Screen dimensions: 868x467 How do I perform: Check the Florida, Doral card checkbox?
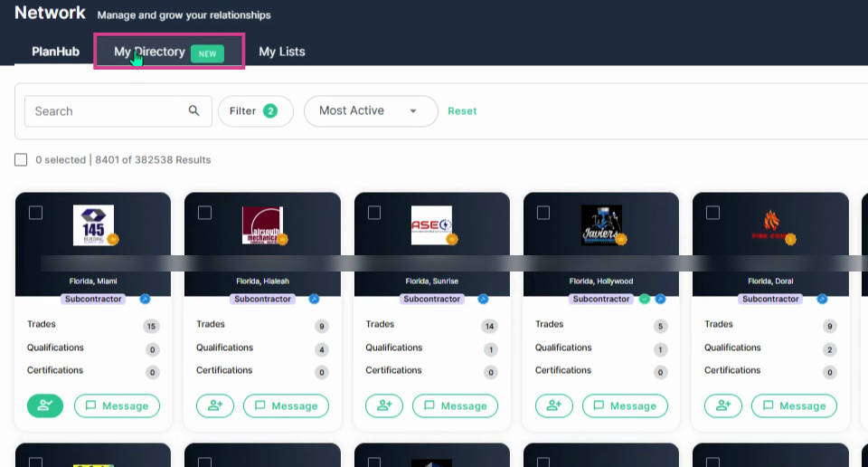(712, 213)
